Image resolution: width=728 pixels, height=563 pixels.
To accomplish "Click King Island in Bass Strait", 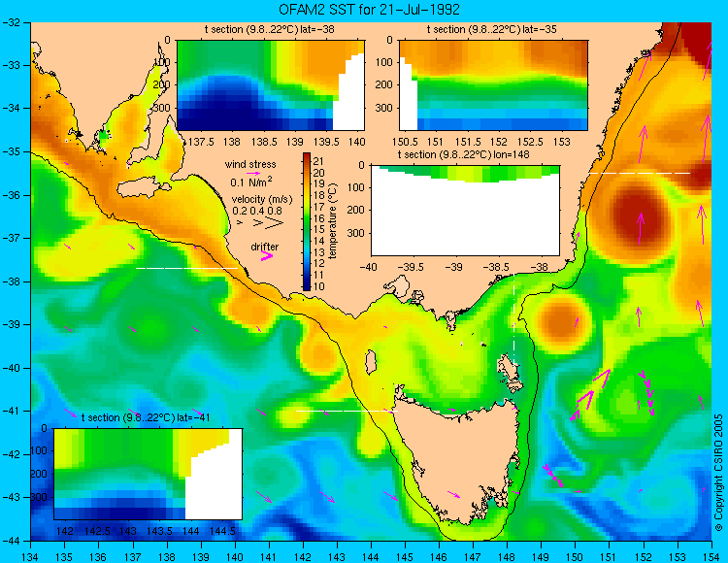I will [370, 362].
